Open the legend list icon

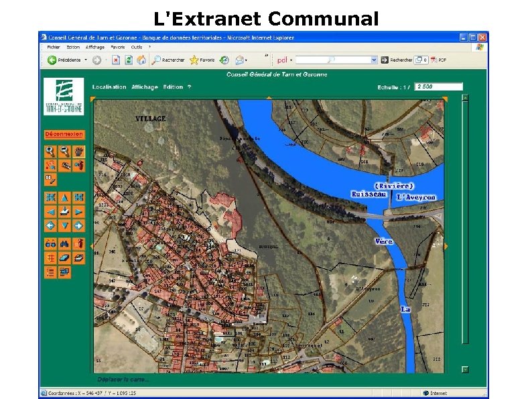(50, 272)
